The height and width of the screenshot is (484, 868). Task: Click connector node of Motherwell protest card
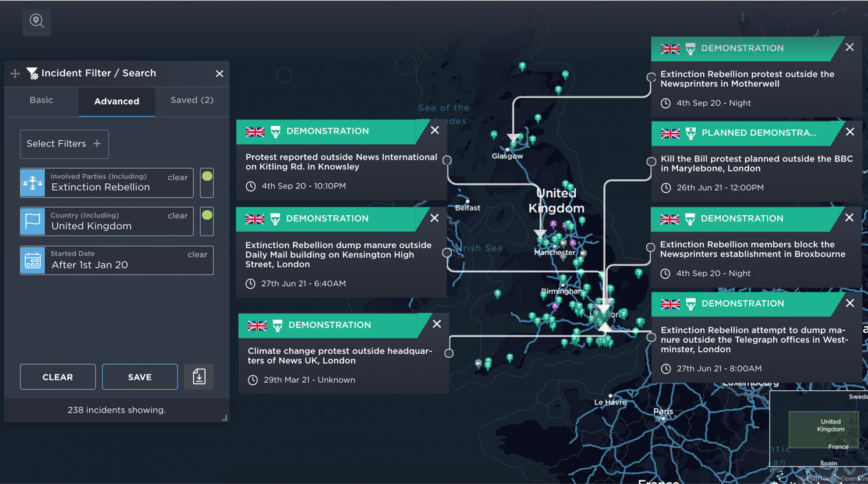click(x=651, y=77)
